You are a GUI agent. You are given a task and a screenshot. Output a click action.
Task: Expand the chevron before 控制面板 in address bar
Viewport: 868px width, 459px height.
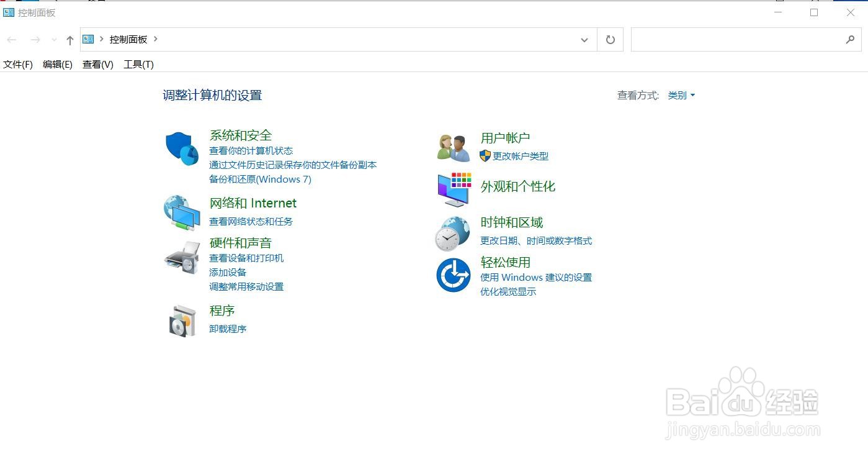(x=101, y=39)
